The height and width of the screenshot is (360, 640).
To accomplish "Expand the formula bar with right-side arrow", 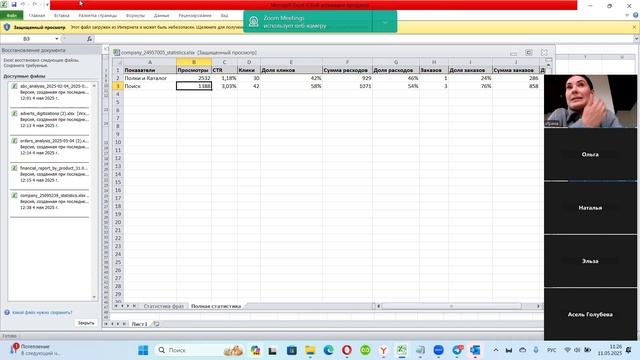I will pos(636,39).
